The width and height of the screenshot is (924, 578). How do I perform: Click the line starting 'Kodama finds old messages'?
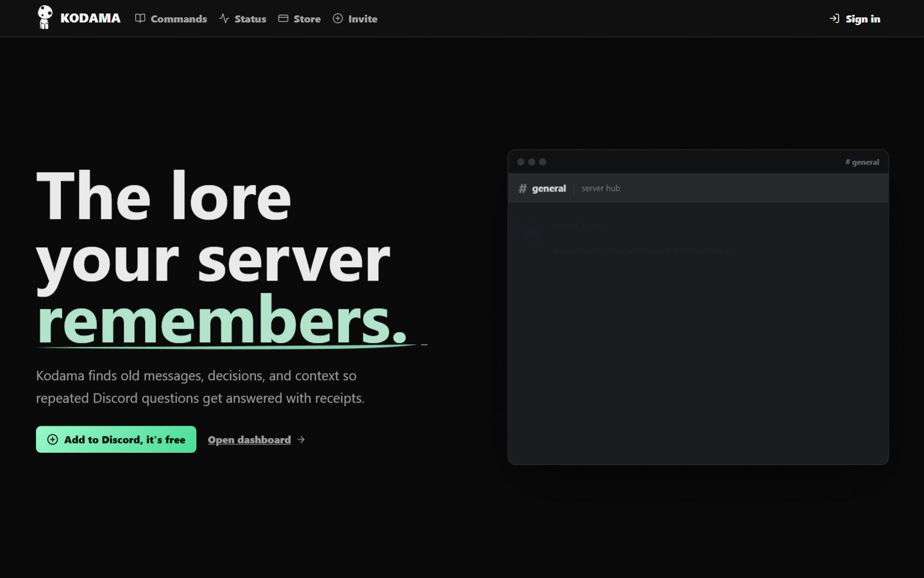coord(196,376)
